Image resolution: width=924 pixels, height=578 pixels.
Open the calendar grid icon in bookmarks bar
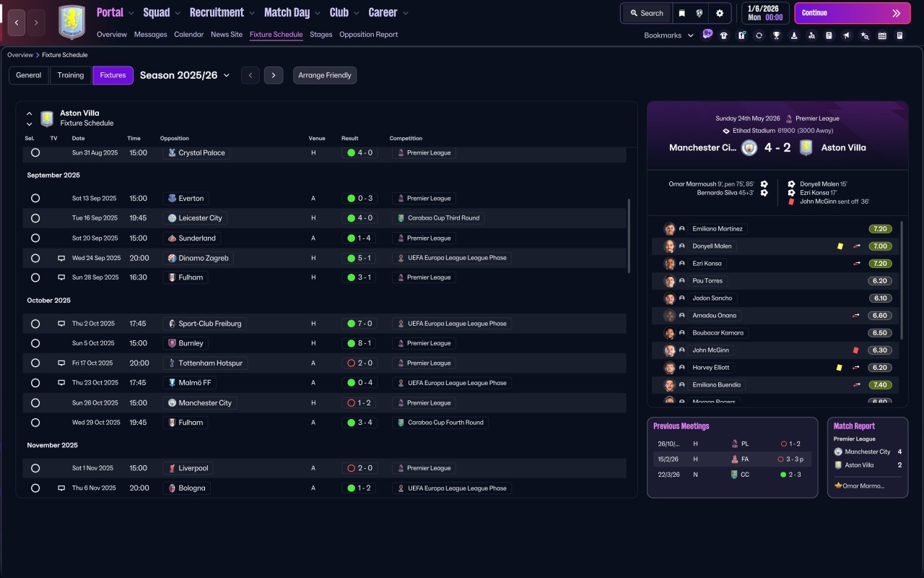(x=882, y=35)
